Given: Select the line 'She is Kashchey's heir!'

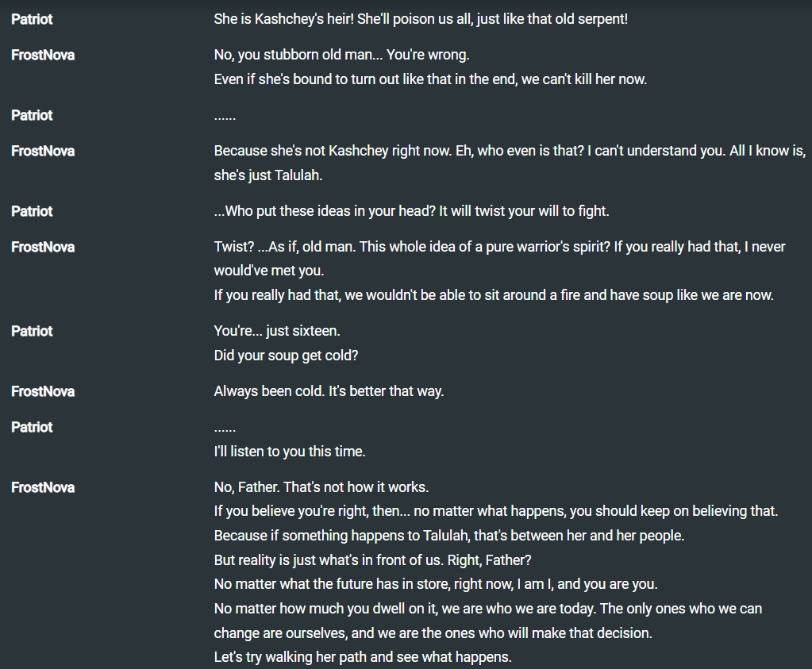Looking at the screenshot, I should [x=421, y=19].
